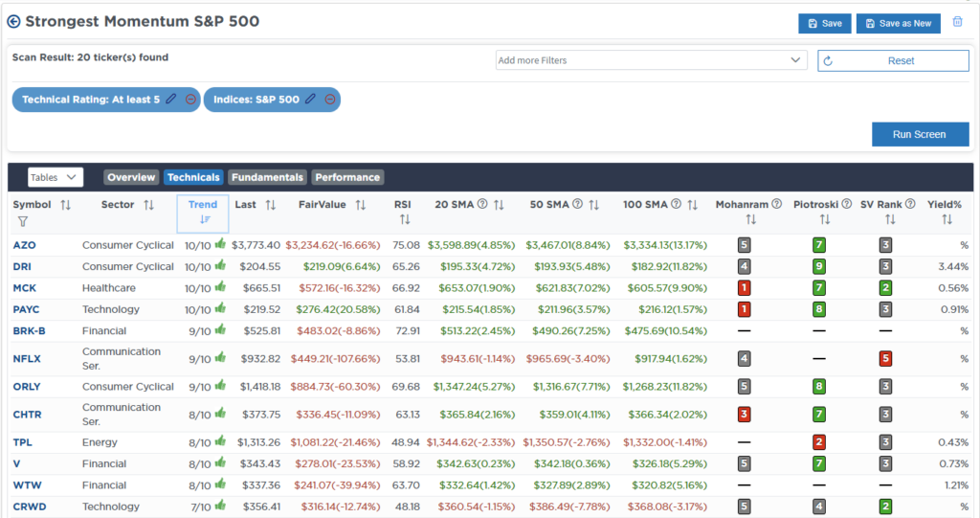Sort by the Piotroski column arrows

click(x=825, y=219)
